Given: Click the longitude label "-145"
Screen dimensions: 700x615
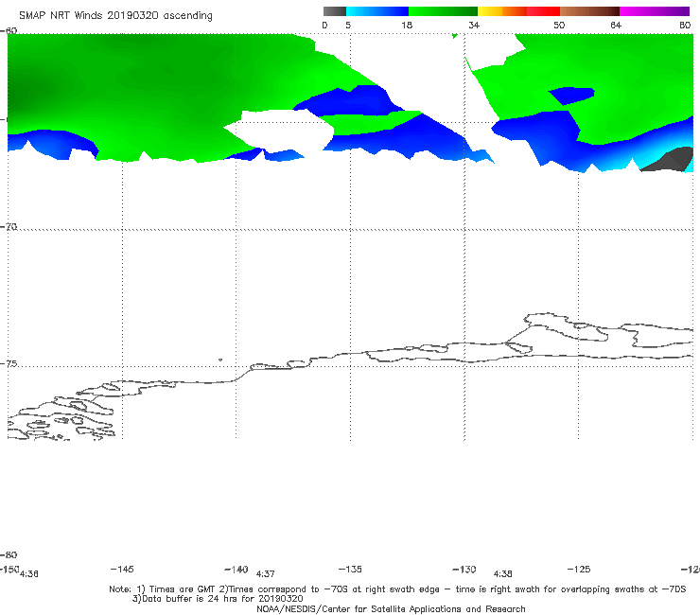Looking at the screenshot, I should point(122,569).
